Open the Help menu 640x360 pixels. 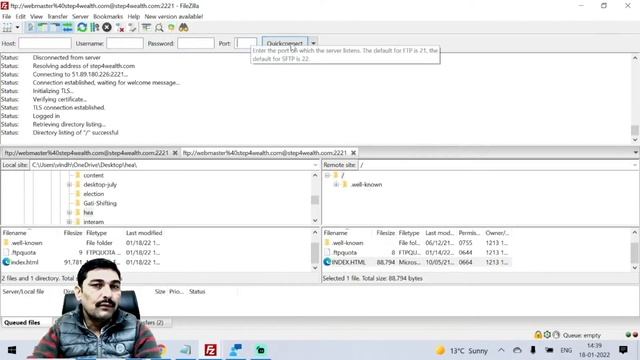click(x=133, y=16)
